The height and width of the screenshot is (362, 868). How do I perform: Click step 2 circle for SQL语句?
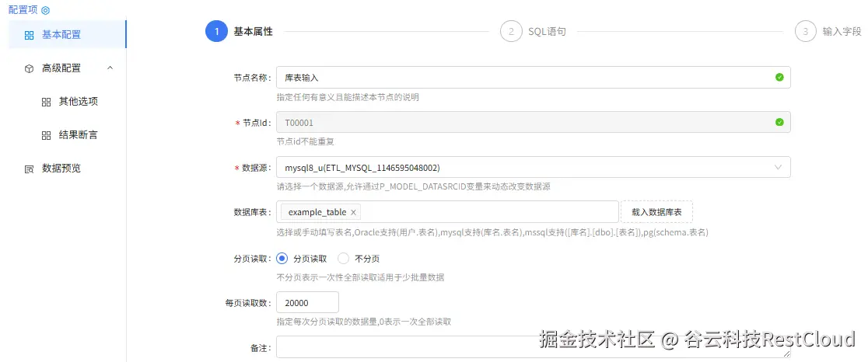pyautogui.click(x=511, y=32)
